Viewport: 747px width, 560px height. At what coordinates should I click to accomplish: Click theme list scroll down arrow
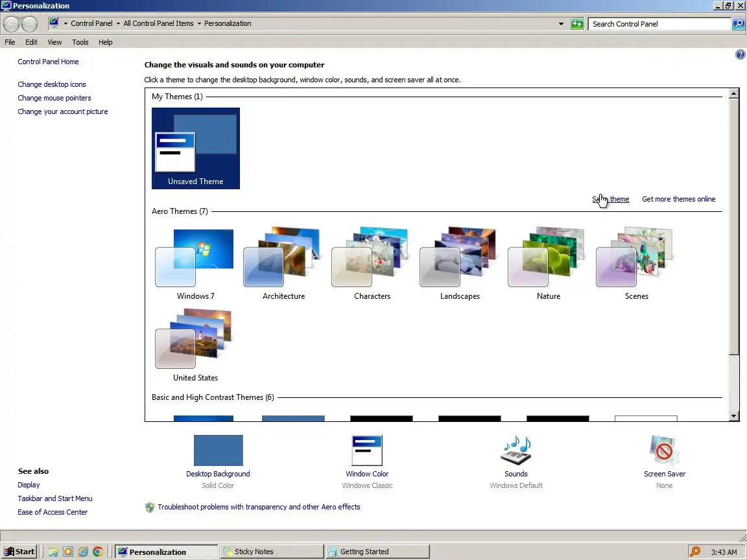[x=733, y=416]
